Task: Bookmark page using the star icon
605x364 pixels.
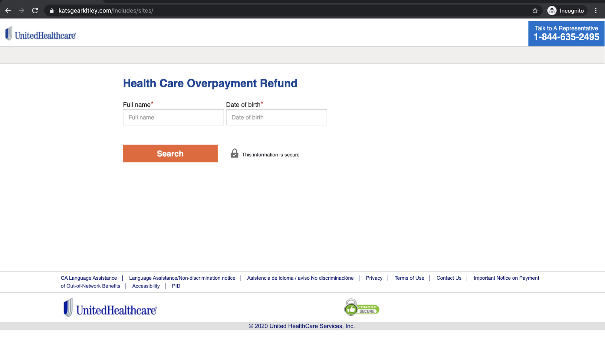Action: [x=535, y=11]
